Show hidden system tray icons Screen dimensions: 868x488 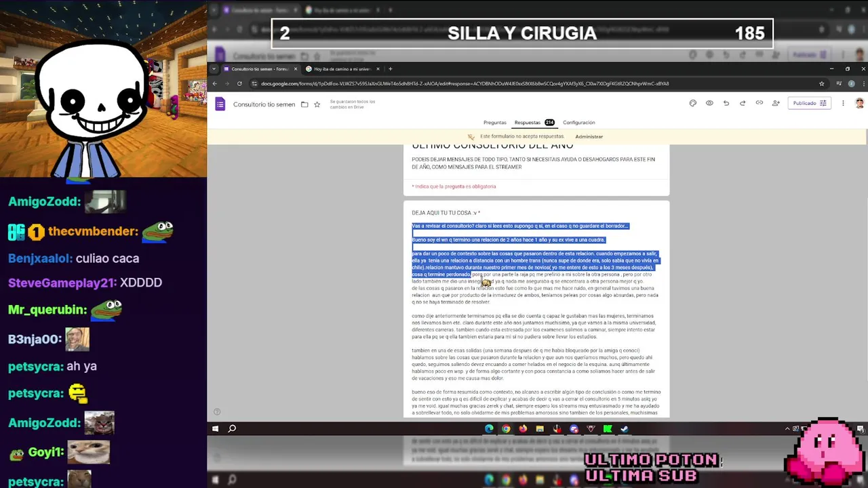(787, 428)
